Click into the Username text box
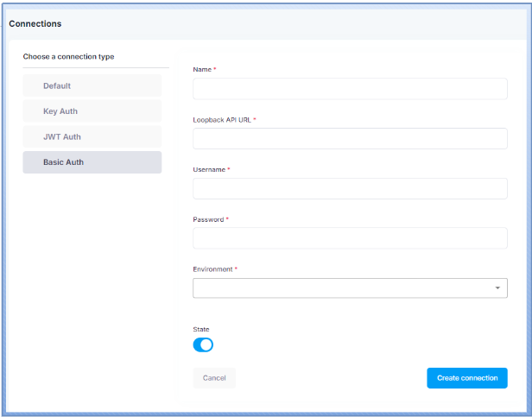The width and height of the screenshot is (532, 417). pos(350,189)
